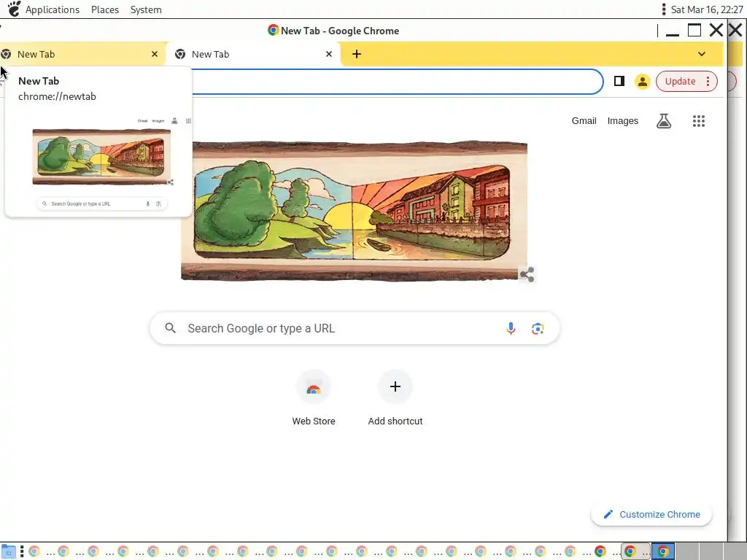Close the second New Tab tab
747x560 pixels.
tap(329, 54)
